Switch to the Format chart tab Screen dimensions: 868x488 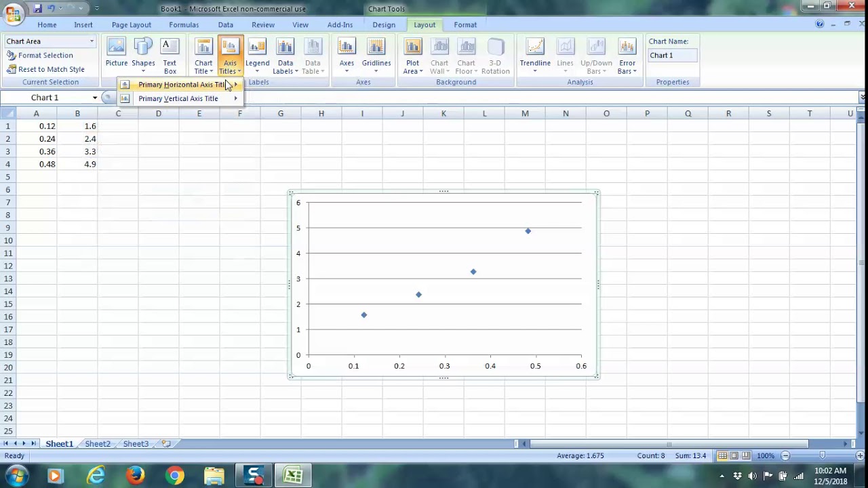click(x=465, y=25)
